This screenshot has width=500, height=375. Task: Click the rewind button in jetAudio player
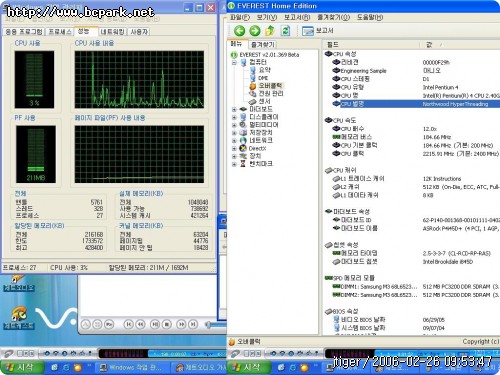pyautogui.click(x=141, y=324)
